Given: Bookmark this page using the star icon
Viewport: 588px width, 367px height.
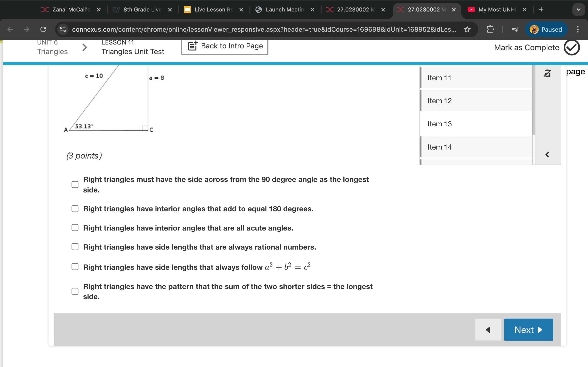Looking at the screenshot, I should pyautogui.click(x=467, y=29).
